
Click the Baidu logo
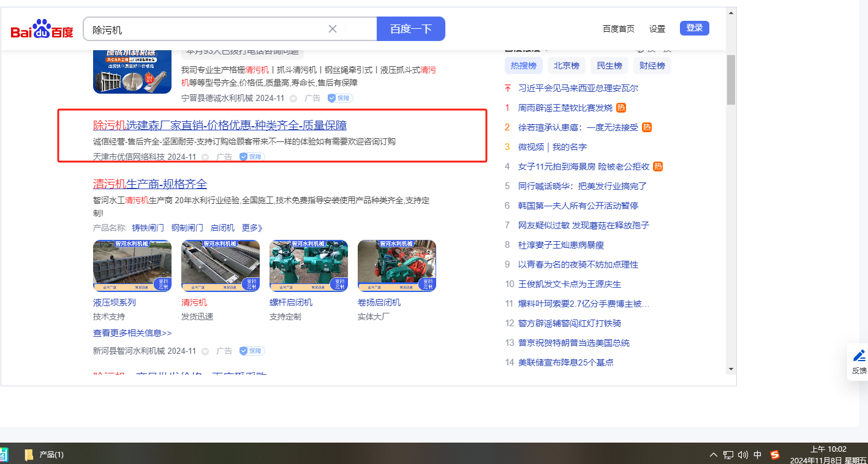[42, 29]
